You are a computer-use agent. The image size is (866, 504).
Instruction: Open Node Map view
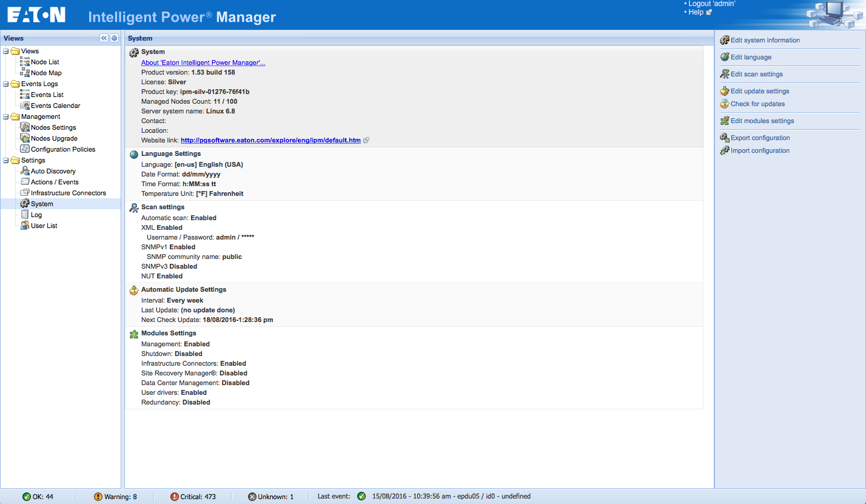(46, 73)
